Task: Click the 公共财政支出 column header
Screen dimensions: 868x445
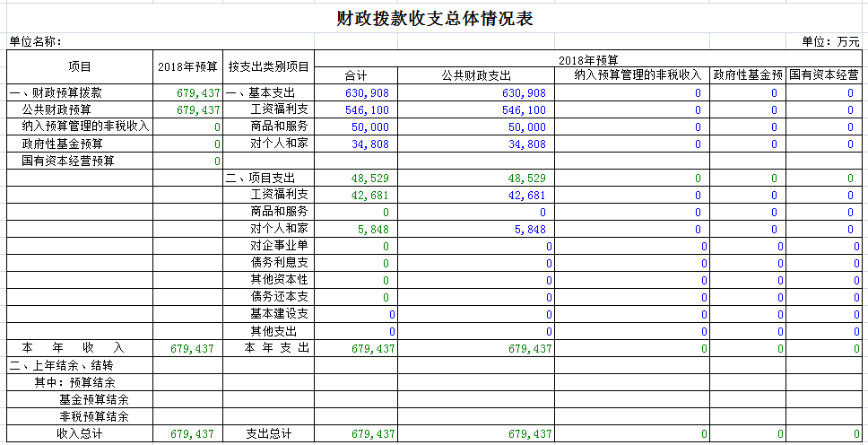Action: tap(475, 75)
